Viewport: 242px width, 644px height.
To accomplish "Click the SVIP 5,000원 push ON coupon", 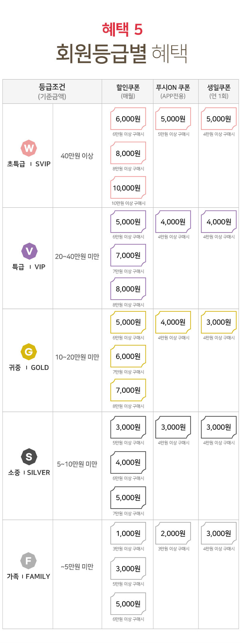I will click(x=173, y=119).
